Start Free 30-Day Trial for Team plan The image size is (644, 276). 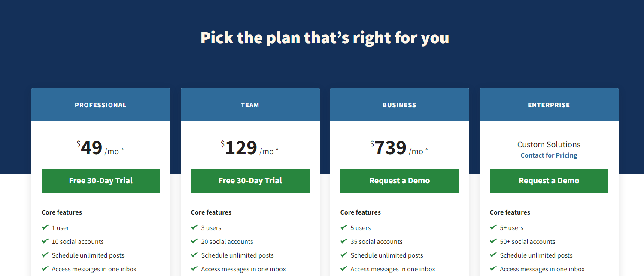pyautogui.click(x=250, y=181)
